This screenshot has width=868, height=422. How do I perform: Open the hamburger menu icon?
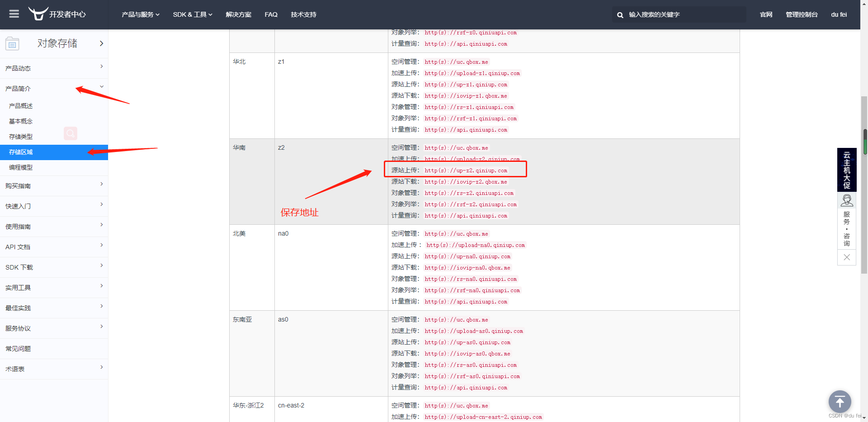[x=14, y=14]
